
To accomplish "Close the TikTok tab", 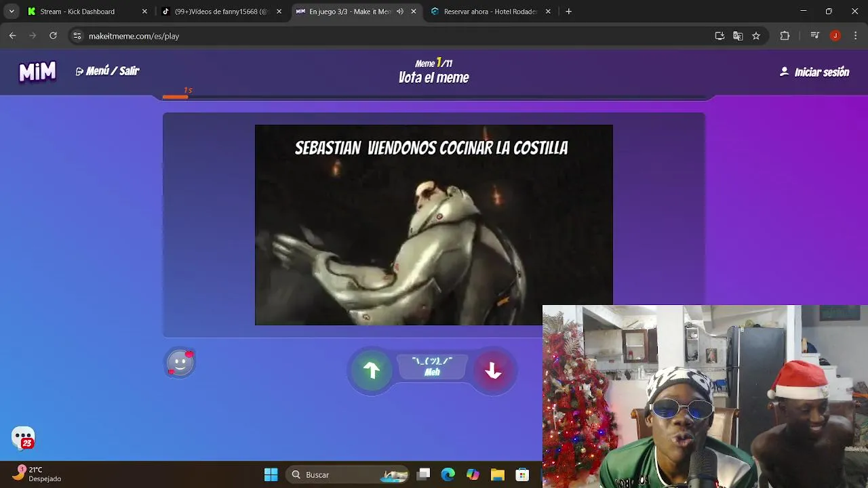I will coord(279,12).
